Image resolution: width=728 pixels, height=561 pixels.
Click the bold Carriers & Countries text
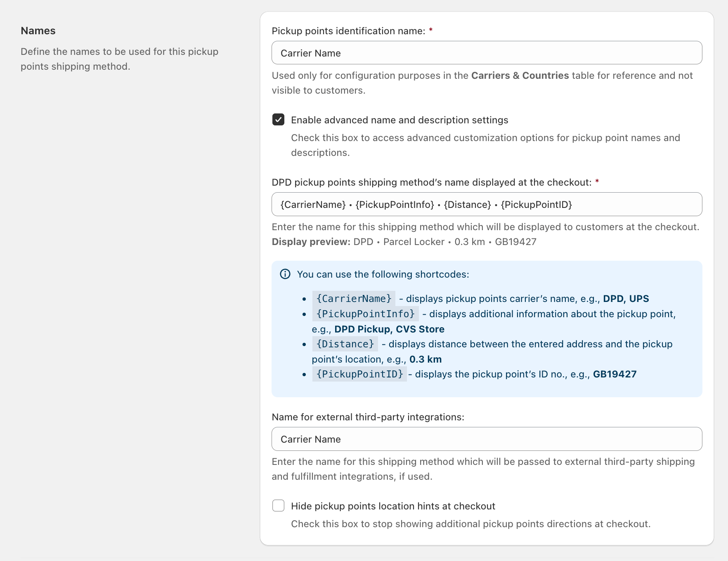tap(520, 75)
